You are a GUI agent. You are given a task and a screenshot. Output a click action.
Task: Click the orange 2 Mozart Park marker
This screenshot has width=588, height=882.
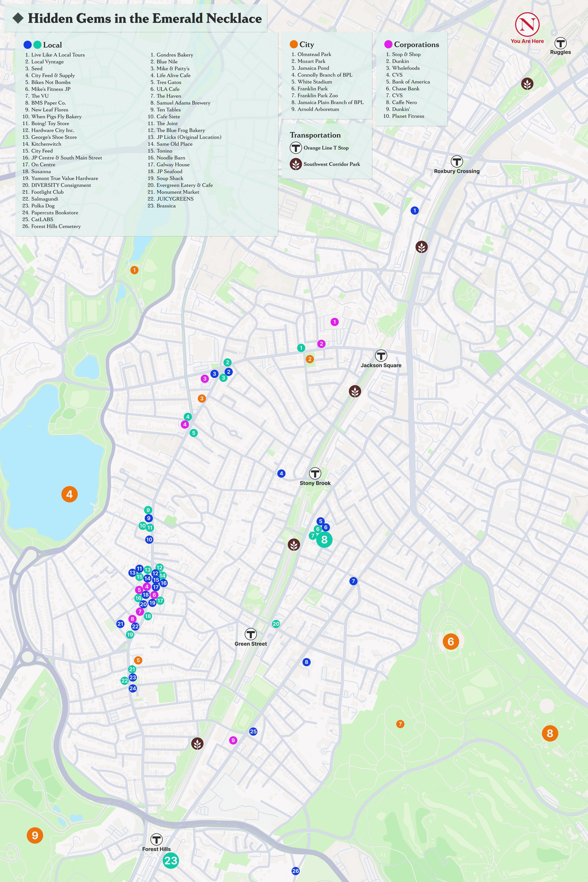[309, 359]
